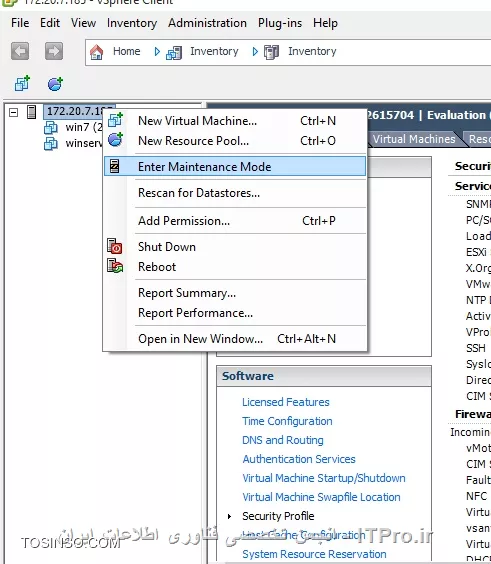Click New Resource Pool icon in context menu
The height and width of the screenshot is (564, 491).
point(115,140)
